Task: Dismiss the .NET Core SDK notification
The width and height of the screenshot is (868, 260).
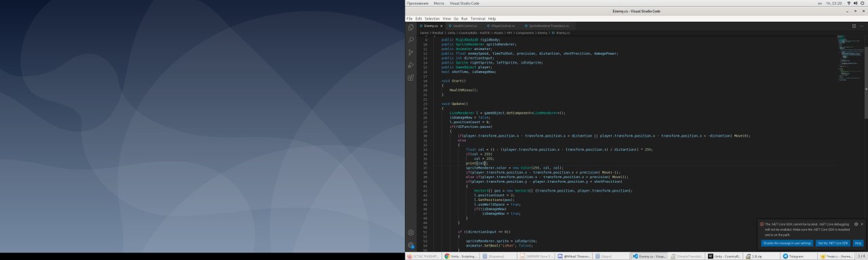Action: pyautogui.click(x=863, y=223)
